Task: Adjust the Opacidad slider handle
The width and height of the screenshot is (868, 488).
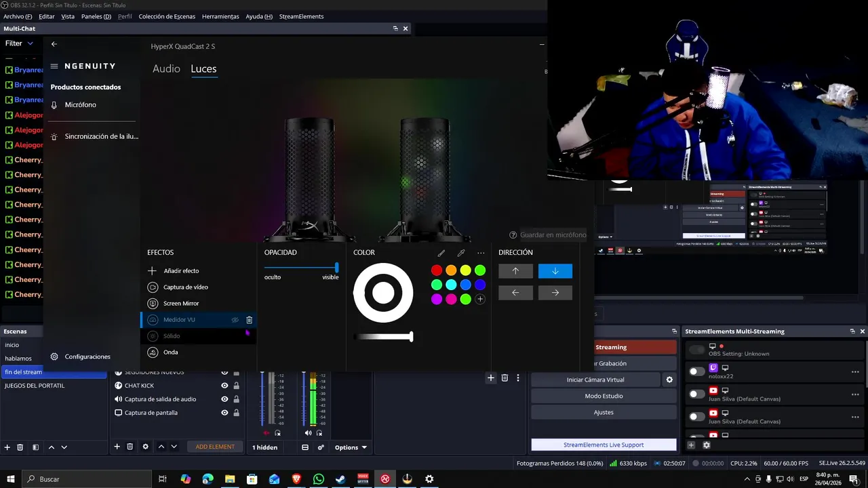Action: pos(337,268)
